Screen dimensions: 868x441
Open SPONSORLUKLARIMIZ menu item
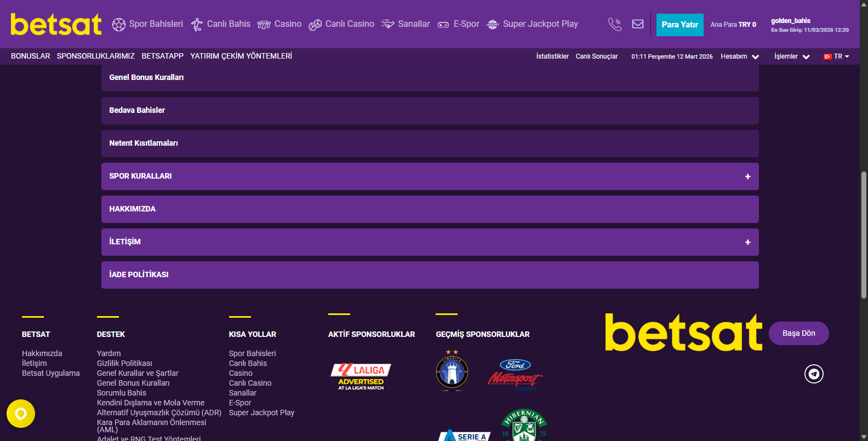point(96,56)
